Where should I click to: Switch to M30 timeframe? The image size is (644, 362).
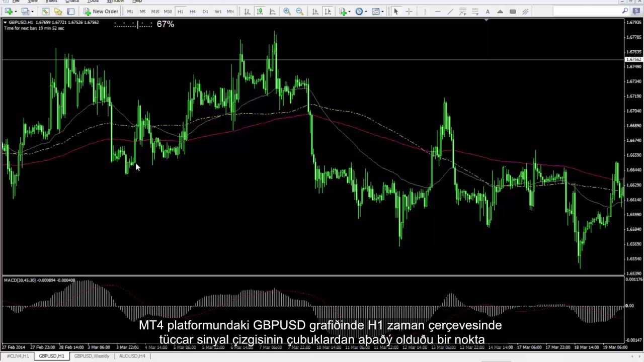pyautogui.click(x=168, y=11)
